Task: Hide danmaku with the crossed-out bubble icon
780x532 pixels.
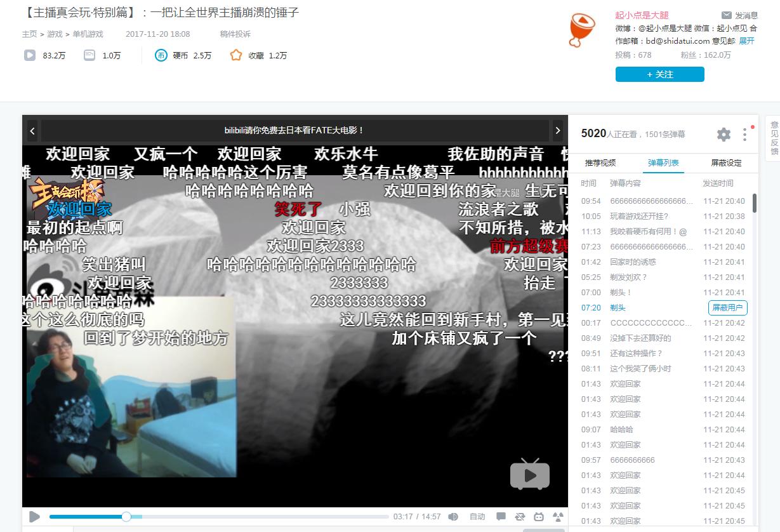Action: pos(520,517)
